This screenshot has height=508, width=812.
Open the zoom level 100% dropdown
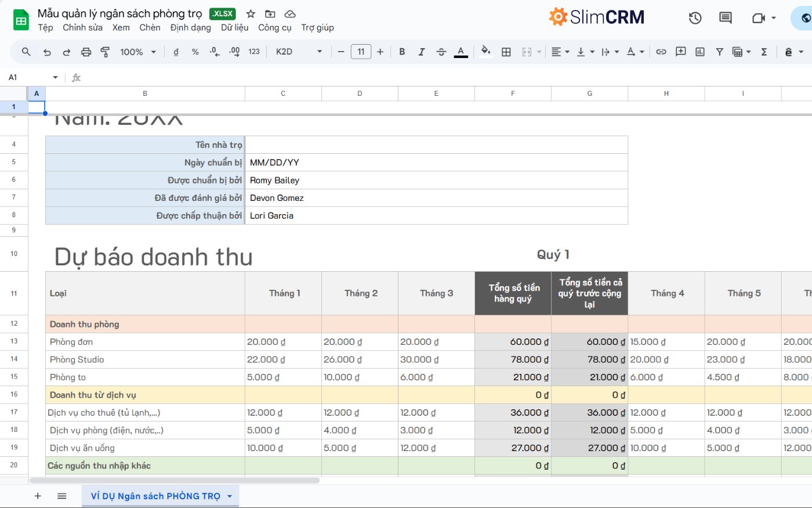[x=137, y=52]
